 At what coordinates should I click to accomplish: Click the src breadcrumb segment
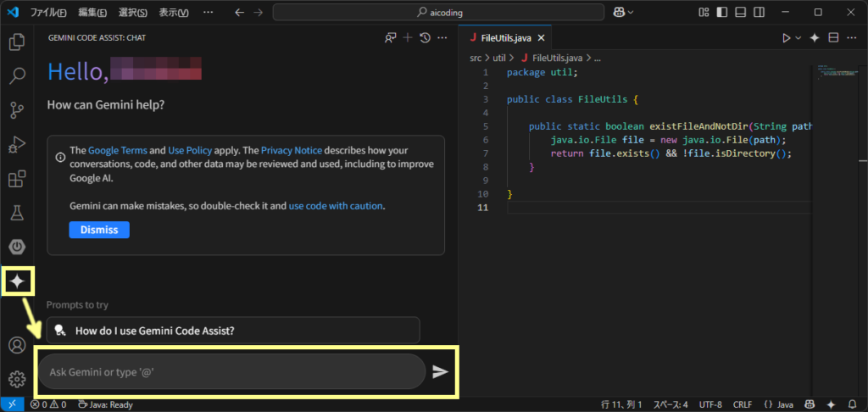pos(476,57)
